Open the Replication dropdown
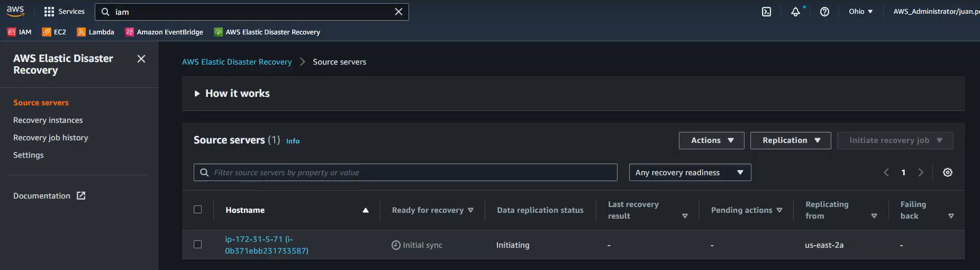This screenshot has height=270, width=980. (791, 140)
